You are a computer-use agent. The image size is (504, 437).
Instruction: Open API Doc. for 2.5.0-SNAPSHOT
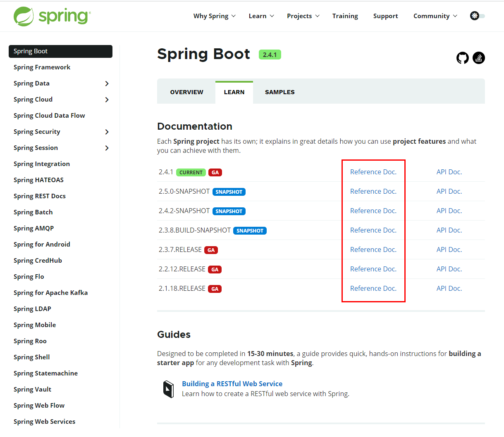449,191
